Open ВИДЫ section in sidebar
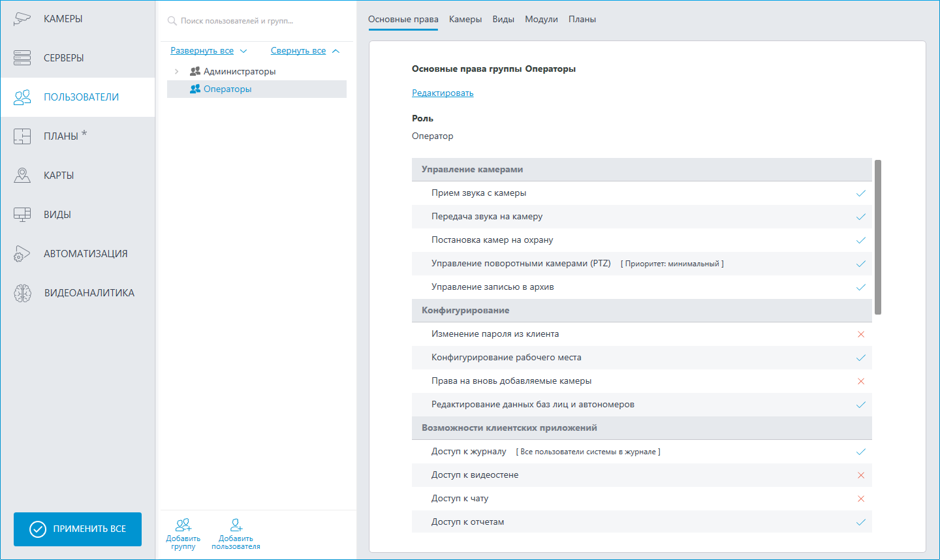The height and width of the screenshot is (560, 940). [x=78, y=215]
